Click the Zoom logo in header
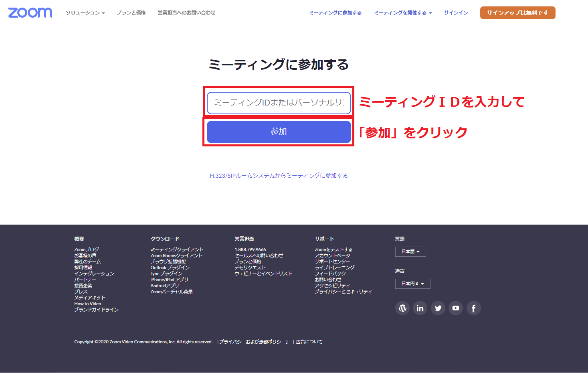Viewport: 588px width, 373px height. point(30,13)
